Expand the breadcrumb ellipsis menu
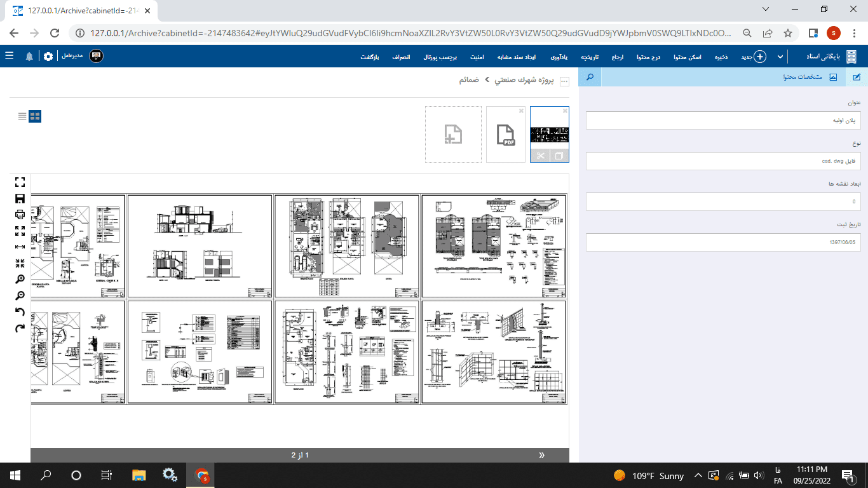This screenshot has width=868, height=488. coord(564,81)
